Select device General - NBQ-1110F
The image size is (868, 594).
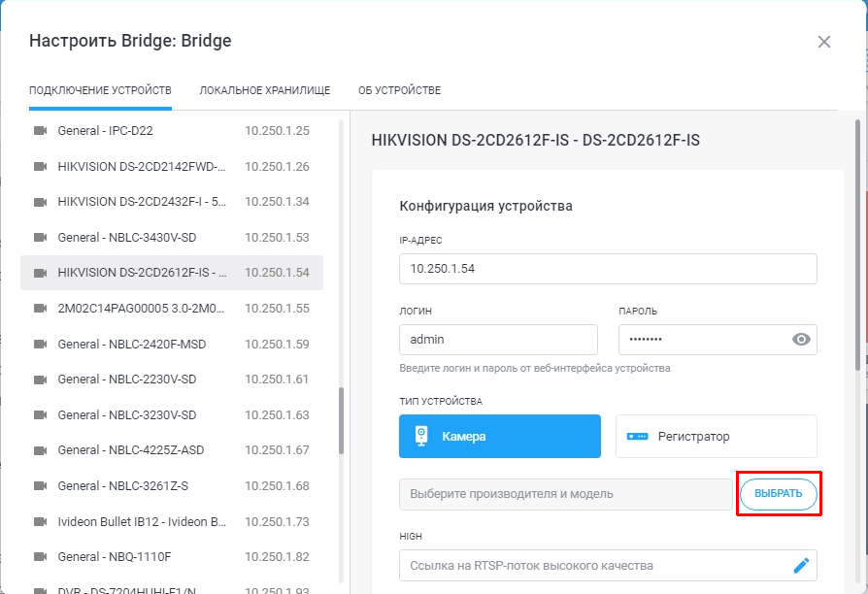(x=172, y=557)
